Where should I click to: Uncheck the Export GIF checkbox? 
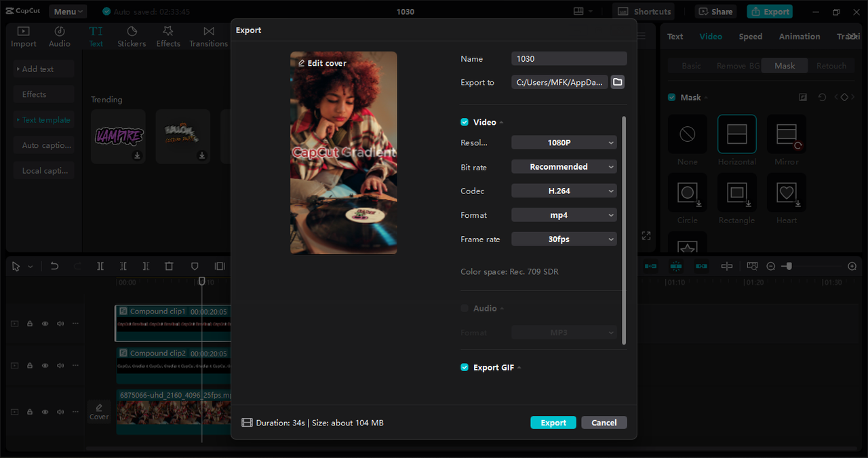(465, 367)
